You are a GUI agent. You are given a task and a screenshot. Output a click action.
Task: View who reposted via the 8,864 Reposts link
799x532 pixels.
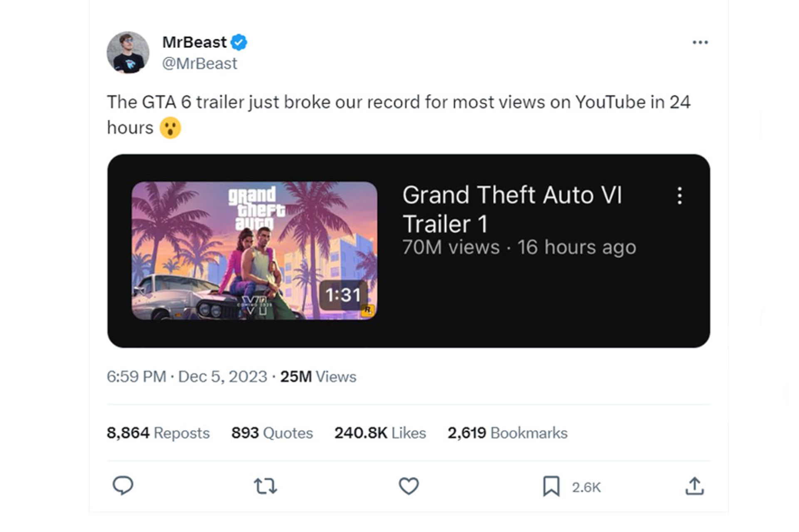pos(157,433)
